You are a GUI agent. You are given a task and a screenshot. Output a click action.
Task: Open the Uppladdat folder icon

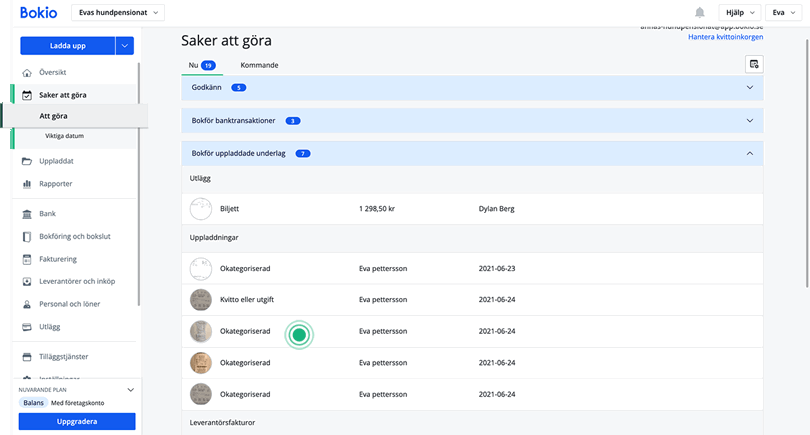tap(27, 161)
